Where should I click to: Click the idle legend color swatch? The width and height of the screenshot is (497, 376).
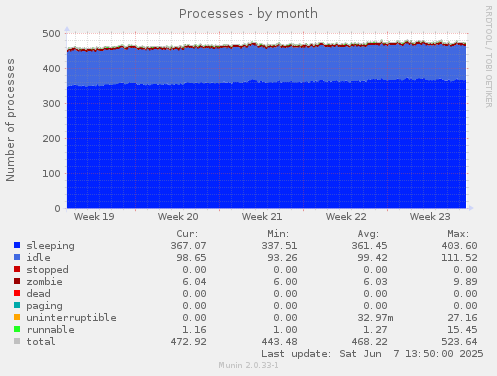(17, 257)
